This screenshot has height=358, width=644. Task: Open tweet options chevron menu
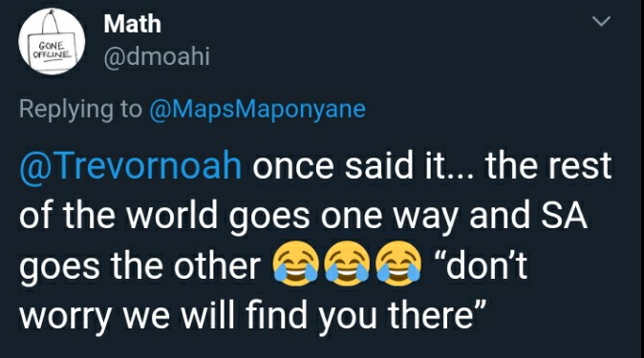pos(601,21)
